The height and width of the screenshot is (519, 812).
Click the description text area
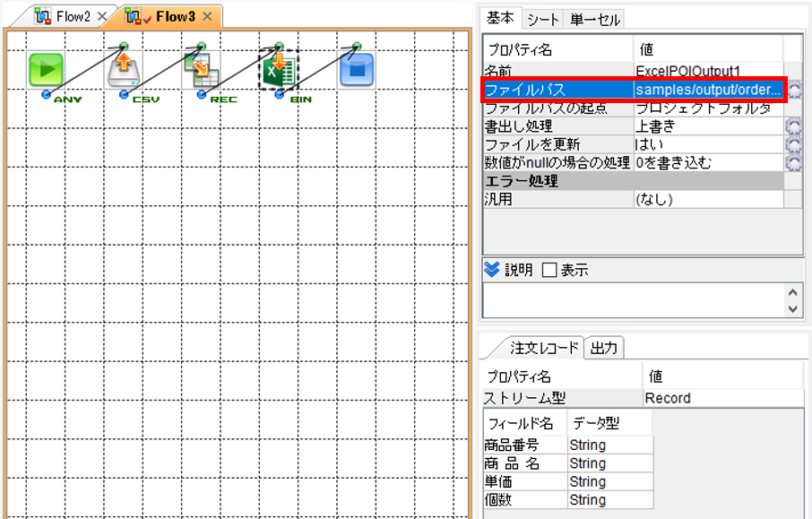(x=634, y=300)
